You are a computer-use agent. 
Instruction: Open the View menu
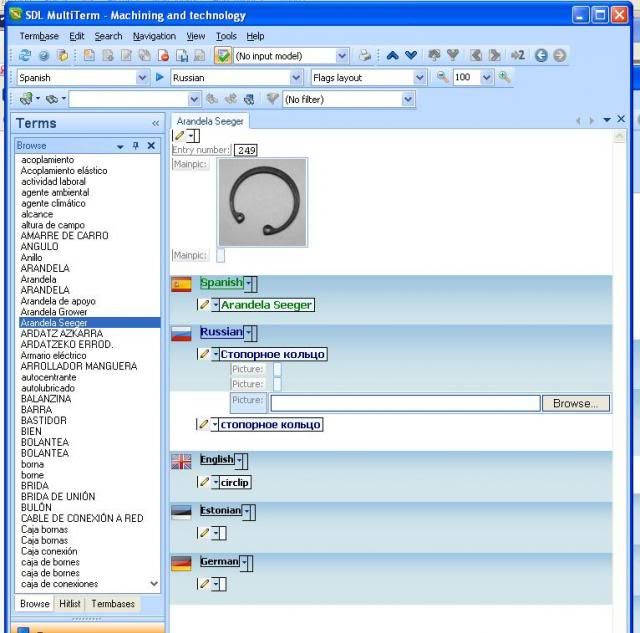[x=196, y=36]
